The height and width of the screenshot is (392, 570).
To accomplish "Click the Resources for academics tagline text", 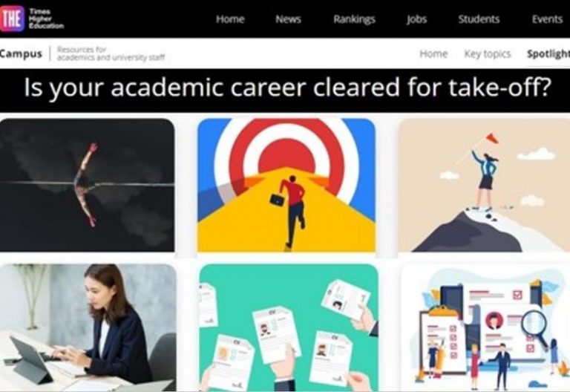I will [x=111, y=53].
